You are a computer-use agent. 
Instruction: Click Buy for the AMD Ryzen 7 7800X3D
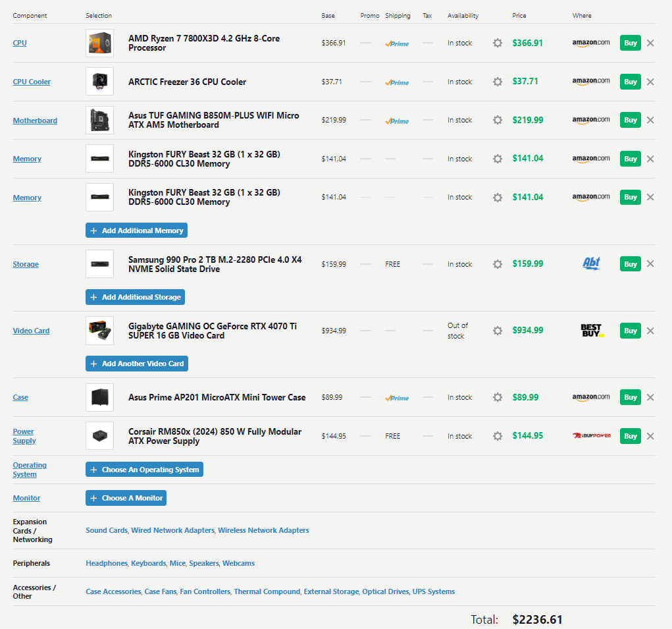coord(630,43)
